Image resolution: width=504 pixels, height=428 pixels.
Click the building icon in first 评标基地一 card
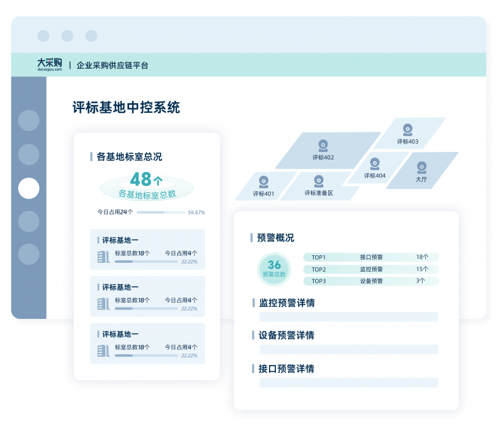103,257
